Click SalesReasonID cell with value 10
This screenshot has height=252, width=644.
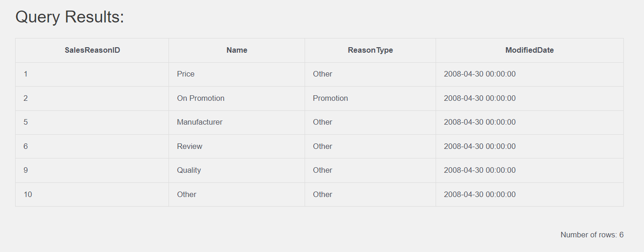[x=92, y=195]
